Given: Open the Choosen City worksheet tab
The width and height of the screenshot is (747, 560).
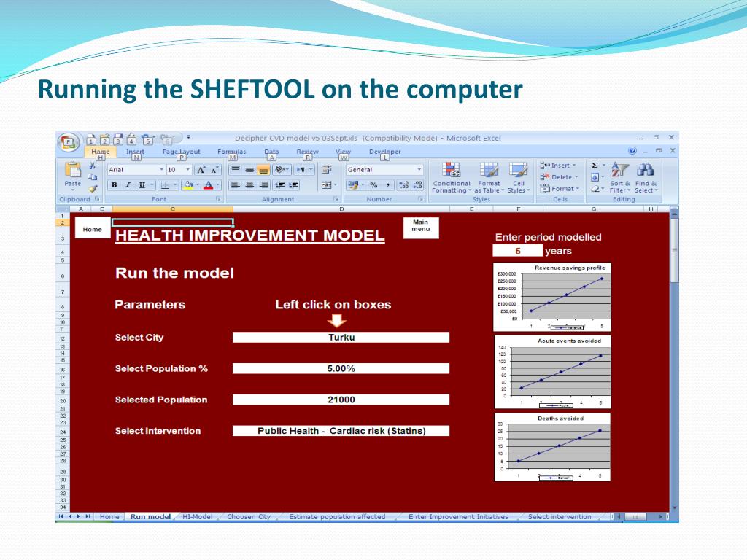Looking at the screenshot, I should [x=249, y=517].
